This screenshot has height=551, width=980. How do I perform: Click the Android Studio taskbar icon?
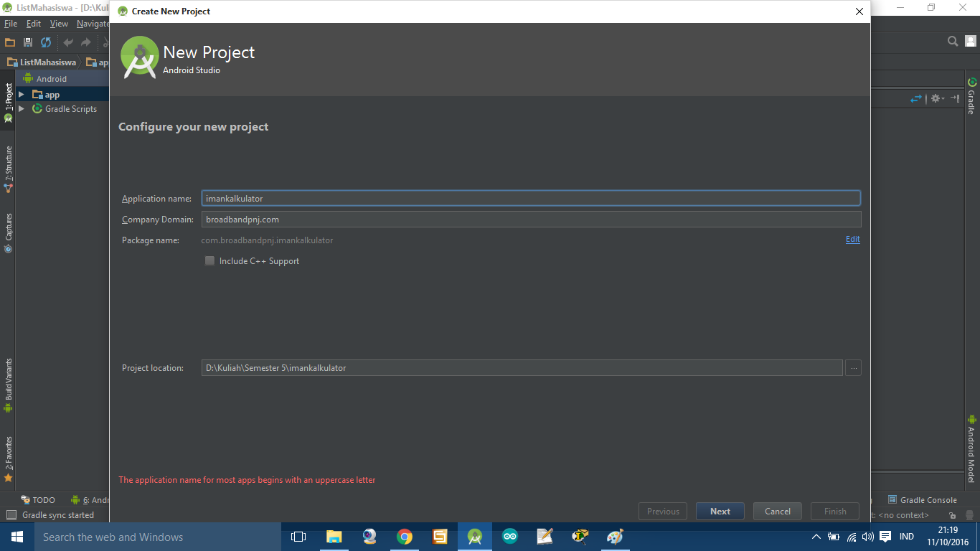pyautogui.click(x=474, y=537)
